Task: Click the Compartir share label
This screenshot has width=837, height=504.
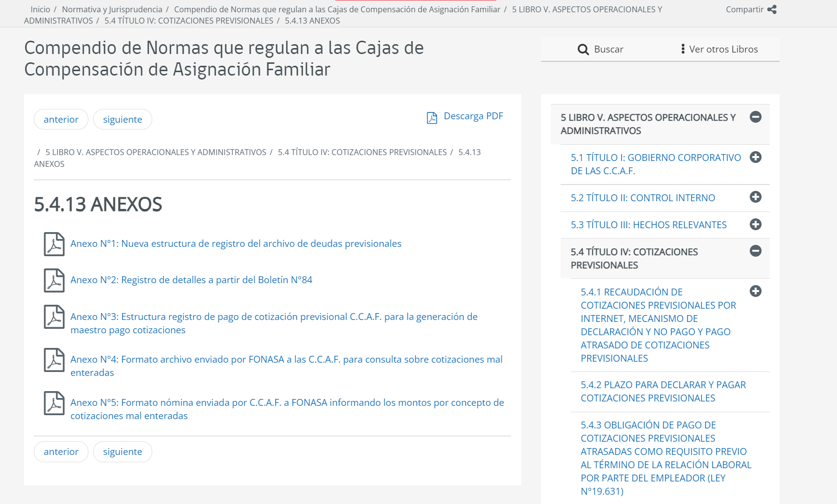Action: click(745, 9)
